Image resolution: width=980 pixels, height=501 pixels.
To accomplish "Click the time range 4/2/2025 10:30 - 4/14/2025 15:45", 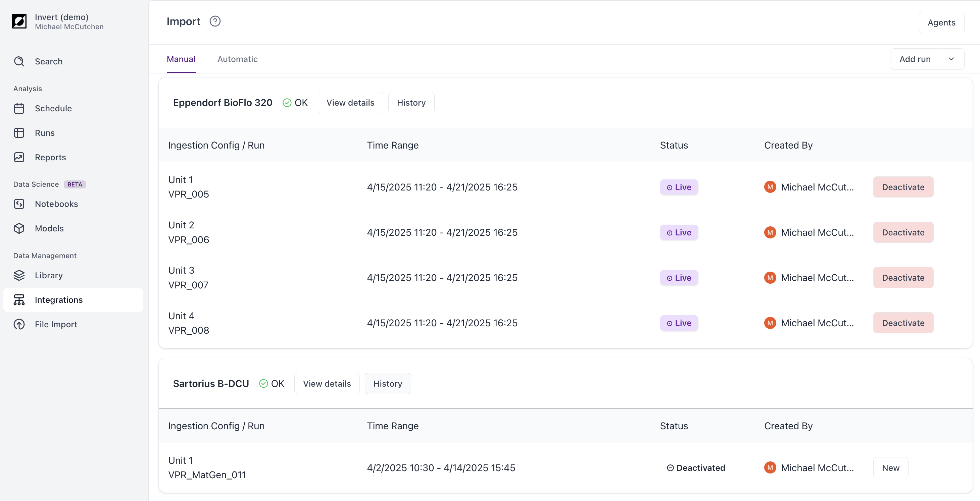I will [441, 467].
